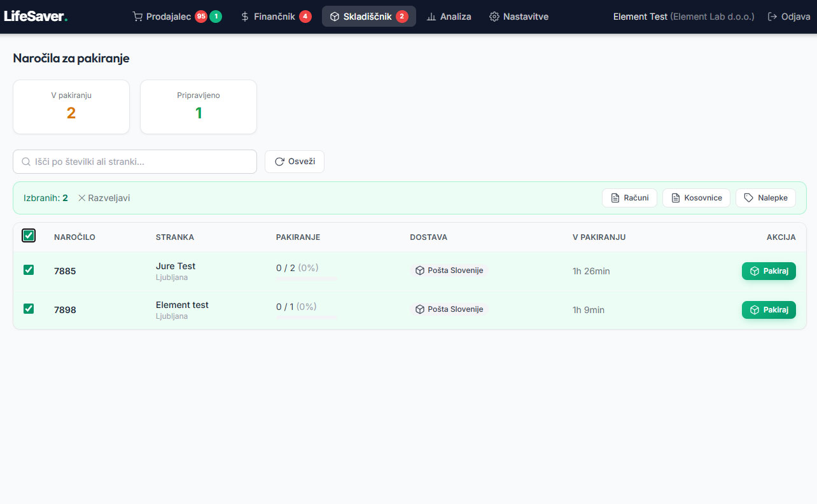Click the Pripravljeno summary card
817x504 pixels.
199,107
